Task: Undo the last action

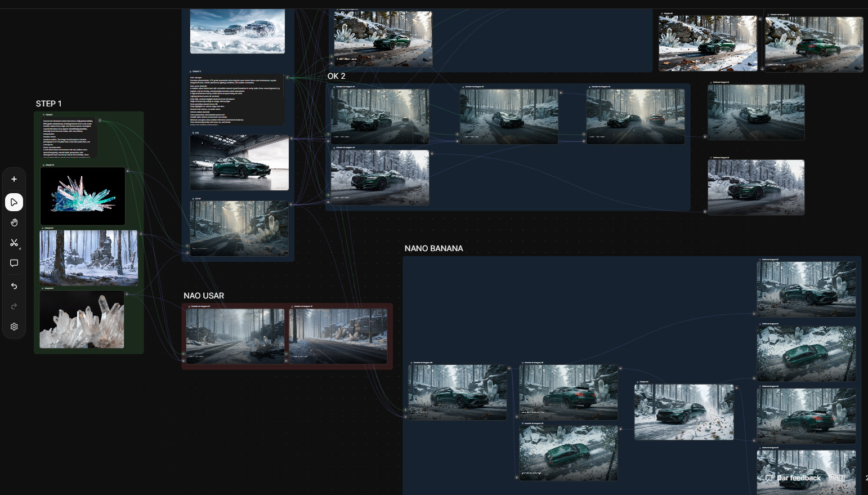Action: [14, 286]
